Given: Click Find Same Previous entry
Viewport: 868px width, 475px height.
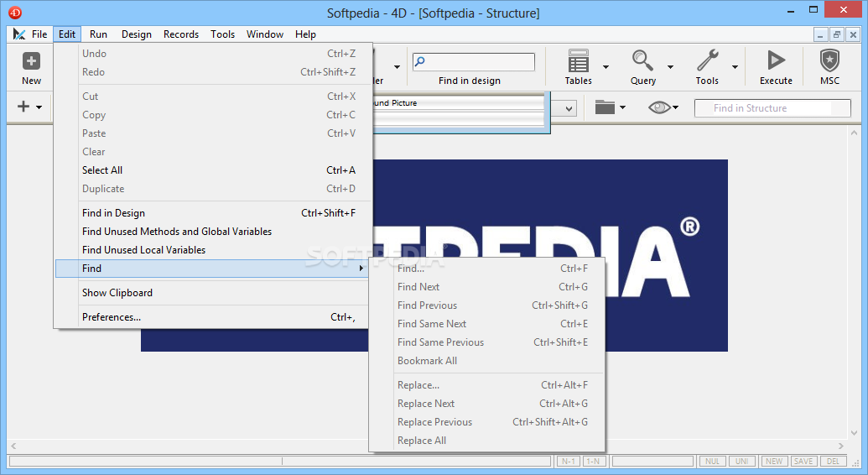Looking at the screenshot, I should [487, 342].
